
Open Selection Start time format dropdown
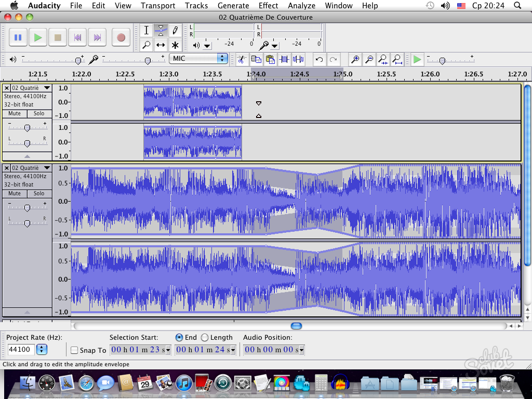tap(168, 350)
